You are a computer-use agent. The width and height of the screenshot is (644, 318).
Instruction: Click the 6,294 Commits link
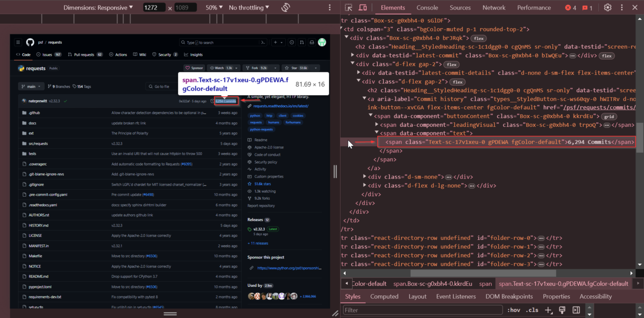point(225,101)
